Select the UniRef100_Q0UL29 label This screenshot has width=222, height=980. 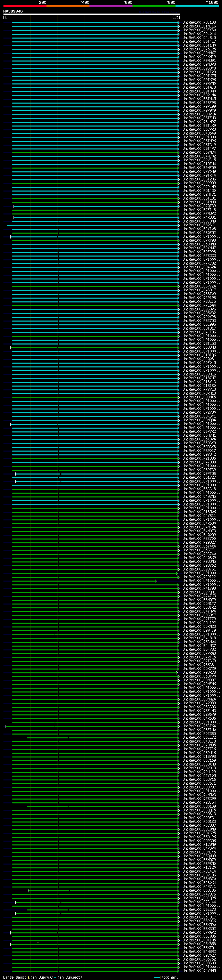[199, 772]
